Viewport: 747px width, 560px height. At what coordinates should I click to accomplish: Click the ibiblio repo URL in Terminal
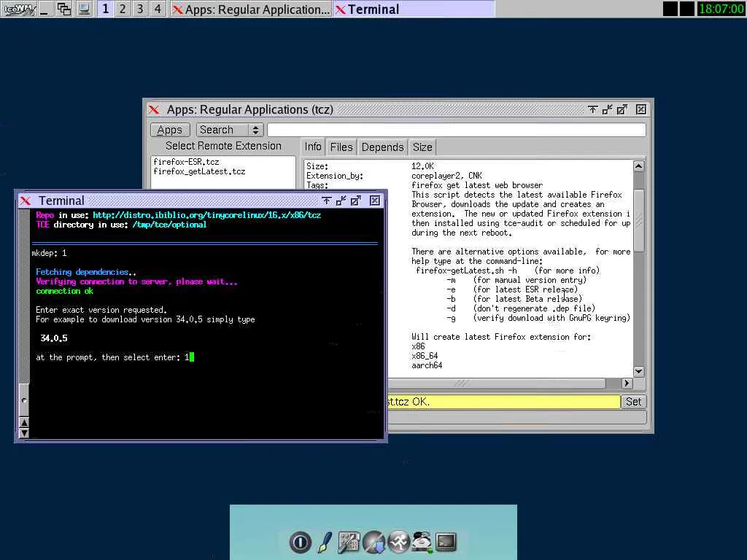pyautogui.click(x=206, y=215)
